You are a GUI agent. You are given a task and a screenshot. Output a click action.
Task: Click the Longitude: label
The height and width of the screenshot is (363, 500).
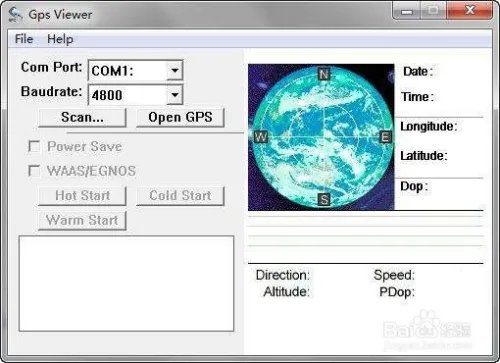[429, 126]
